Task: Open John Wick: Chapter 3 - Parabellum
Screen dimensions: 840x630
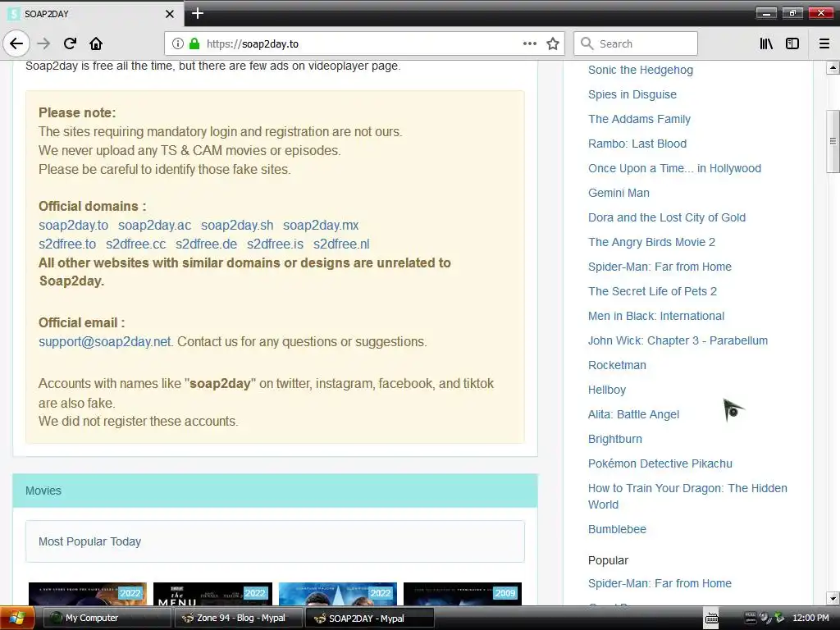Action: point(678,340)
